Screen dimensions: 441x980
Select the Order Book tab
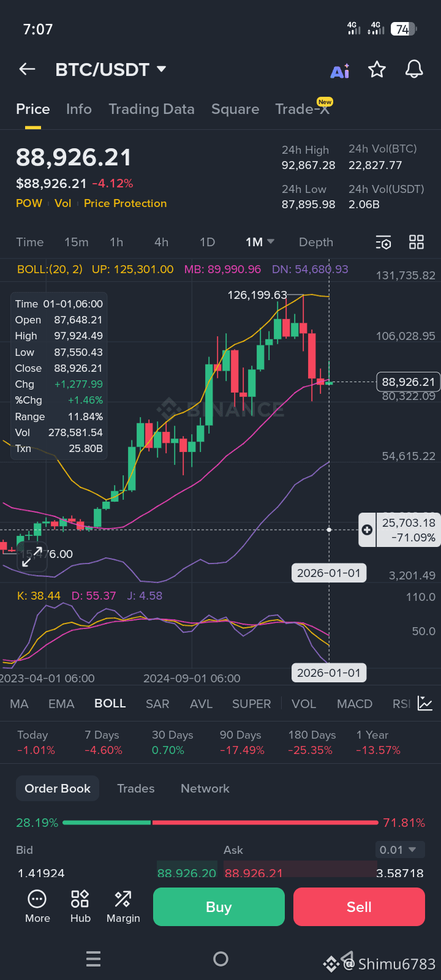point(58,789)
